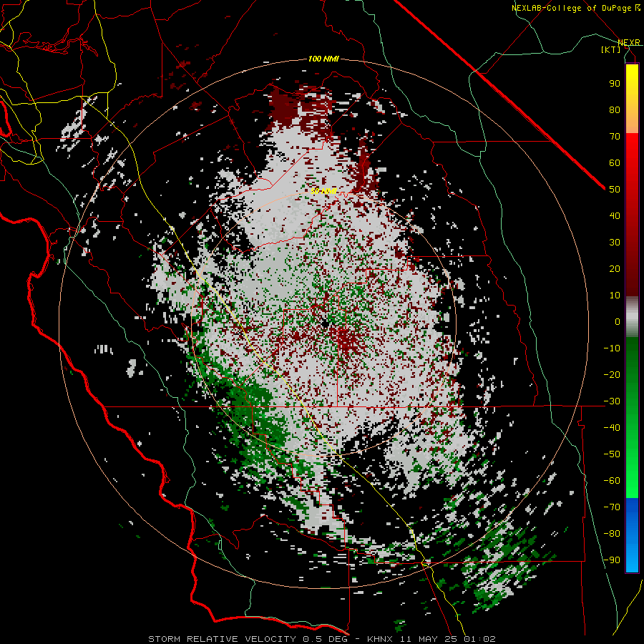
Task: Click the 60 value on velocity scale
Action: (x=615, y=163)
